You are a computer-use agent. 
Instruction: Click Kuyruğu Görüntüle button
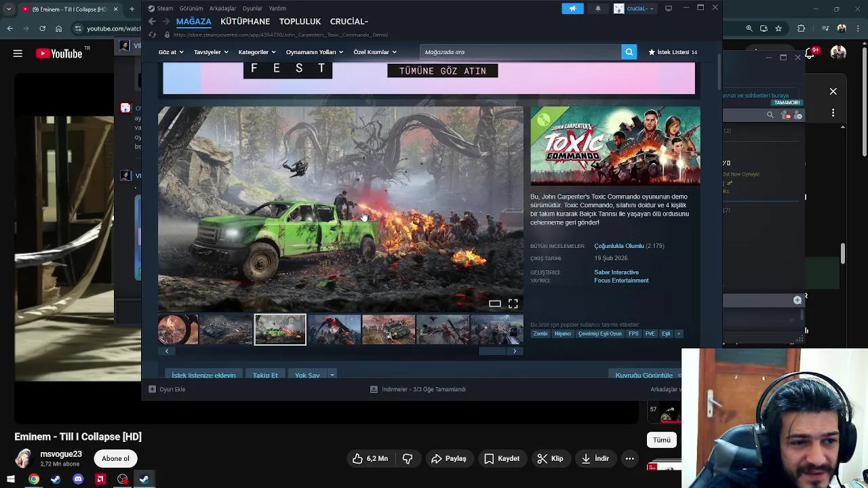click(x=644, y=375)
